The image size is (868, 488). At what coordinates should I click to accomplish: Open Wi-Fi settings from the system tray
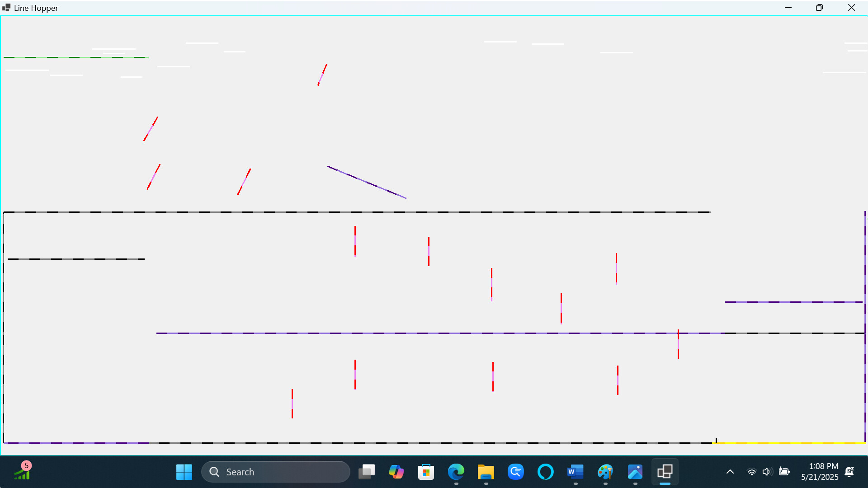[751, 471]
